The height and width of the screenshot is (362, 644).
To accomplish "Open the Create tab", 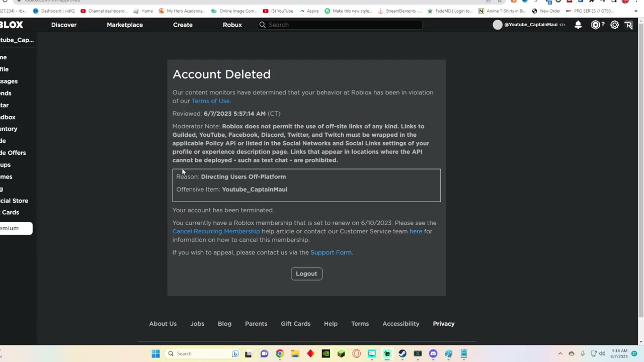I will pos(183,25).
